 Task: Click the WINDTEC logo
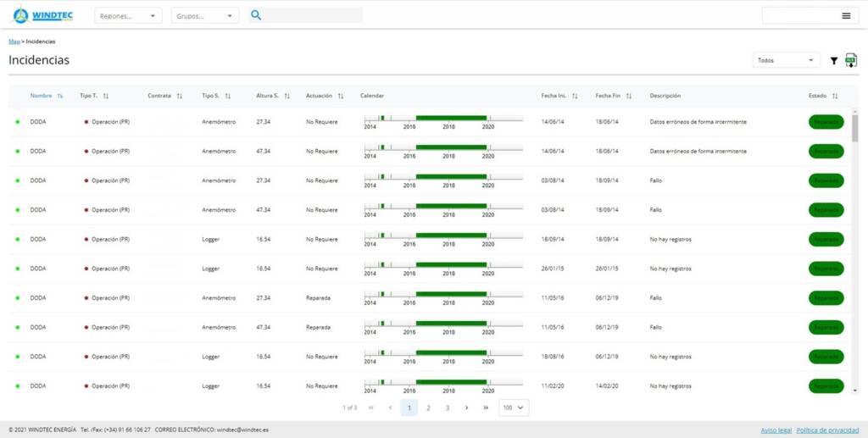44,15
